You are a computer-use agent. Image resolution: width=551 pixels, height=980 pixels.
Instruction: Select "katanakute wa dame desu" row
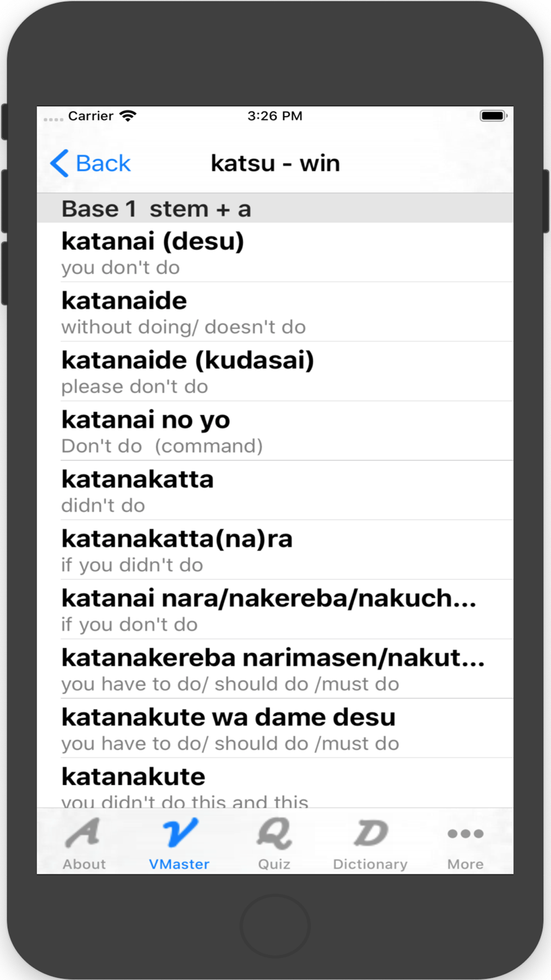(x=275, y=729)
